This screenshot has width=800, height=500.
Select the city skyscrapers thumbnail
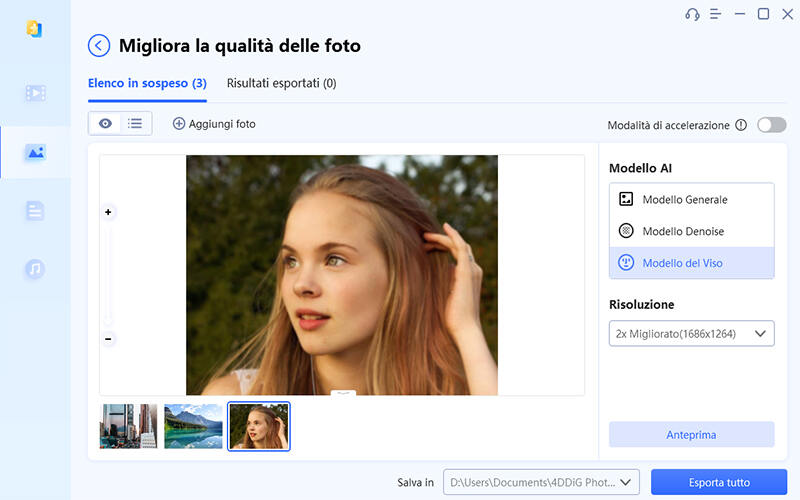[x=129, y=426]
